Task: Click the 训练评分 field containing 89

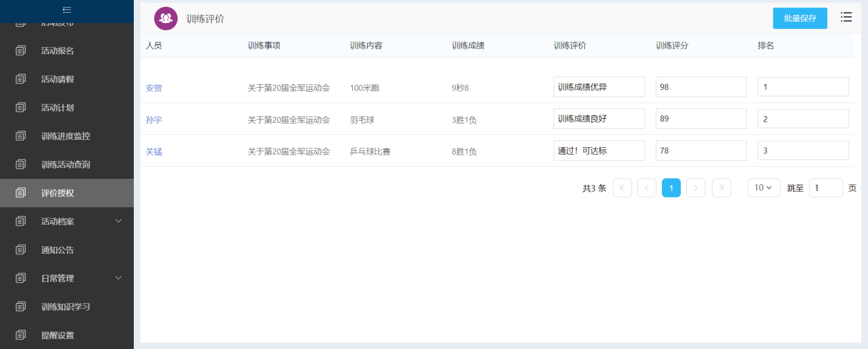Action: tap(700, 119)
